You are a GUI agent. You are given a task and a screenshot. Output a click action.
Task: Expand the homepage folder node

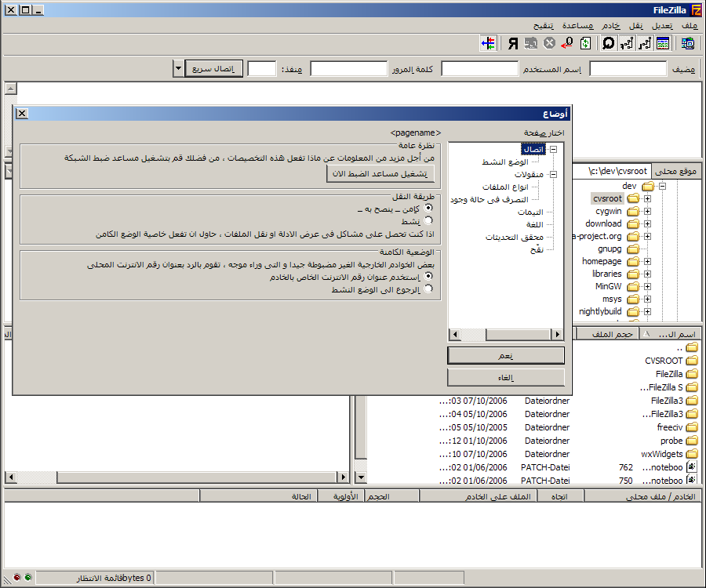[x=647, y=261]
